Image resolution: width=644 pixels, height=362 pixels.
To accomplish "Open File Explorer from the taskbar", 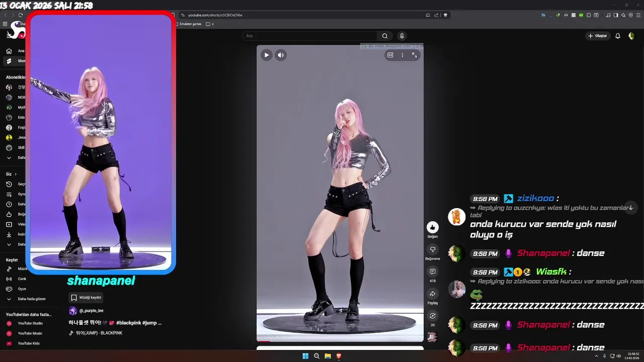I will click(328, 356).
